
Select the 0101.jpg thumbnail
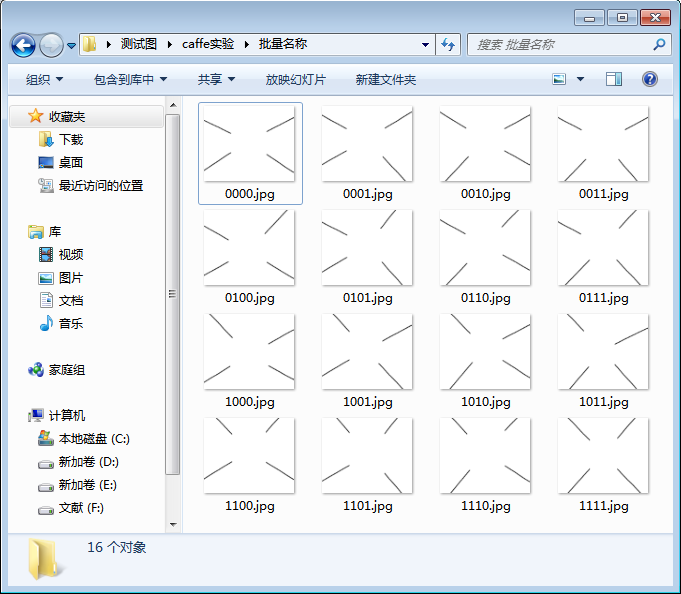tap(367, 248)
